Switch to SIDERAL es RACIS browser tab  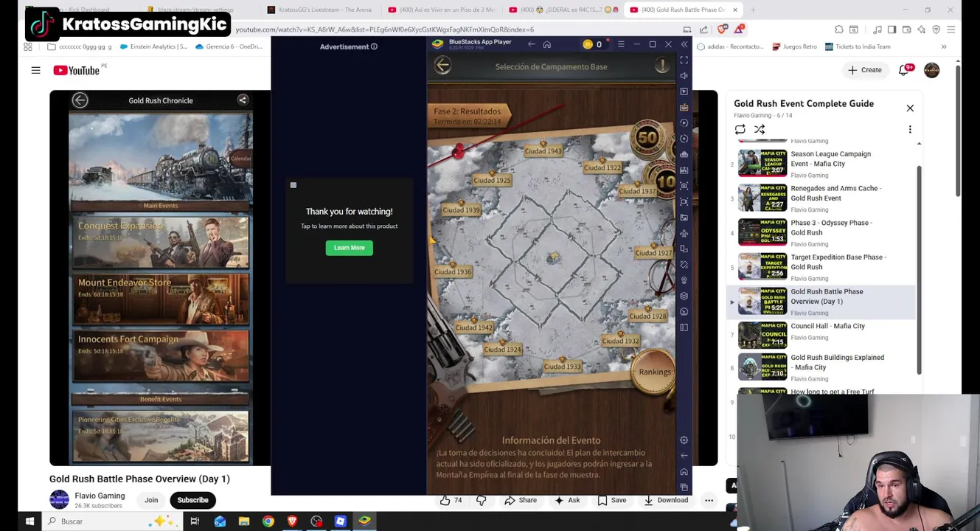pyautogui.click(x=563, y=10)
